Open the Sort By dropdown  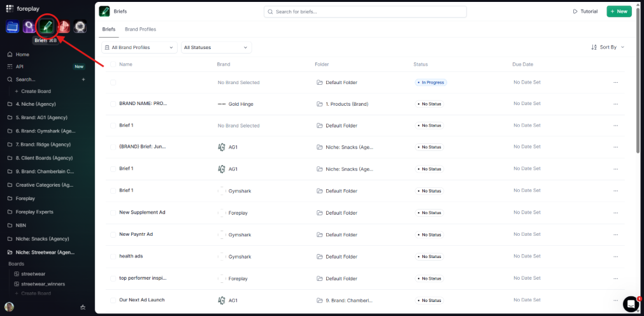pyautogui.click(x=608, y=47)
